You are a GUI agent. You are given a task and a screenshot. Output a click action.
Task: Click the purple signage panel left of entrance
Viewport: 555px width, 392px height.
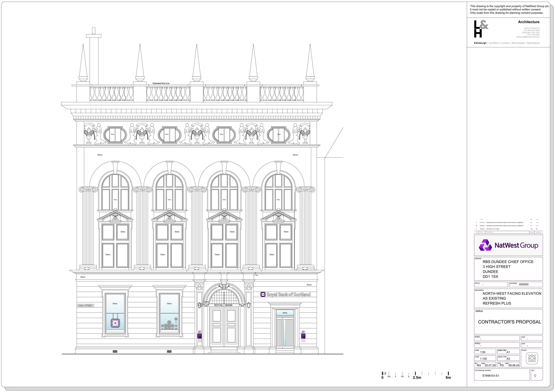click(x=199, y=337)
